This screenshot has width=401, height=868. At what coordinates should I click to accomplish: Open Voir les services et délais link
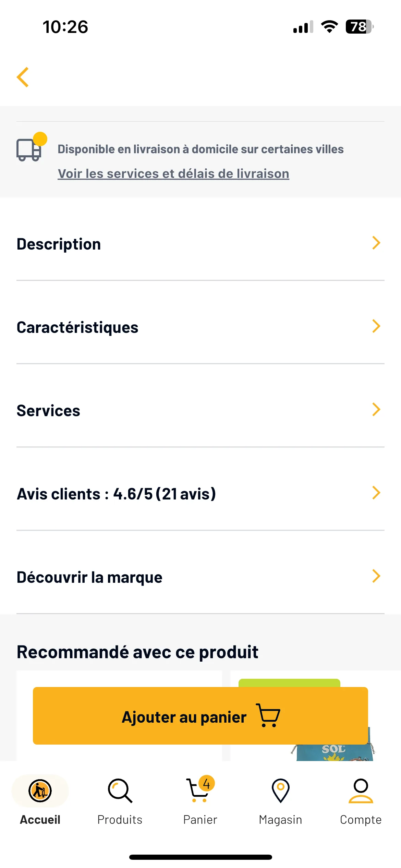[x=173, y=173]
